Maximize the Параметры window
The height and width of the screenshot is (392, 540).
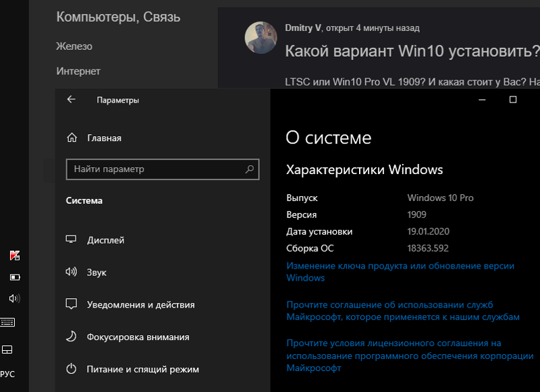click(513, 99)
